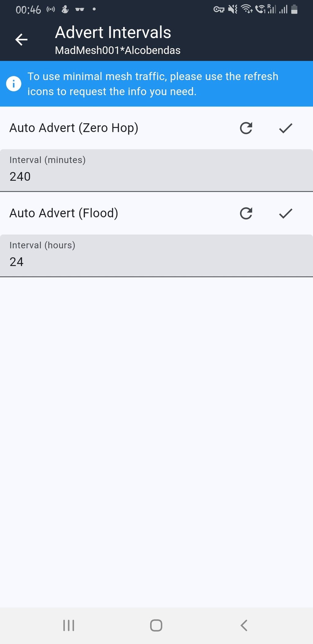Refresh the Auto Advert (Flood) interval
The width and height of the screenshot is (313, 644).
click(246, 213)
